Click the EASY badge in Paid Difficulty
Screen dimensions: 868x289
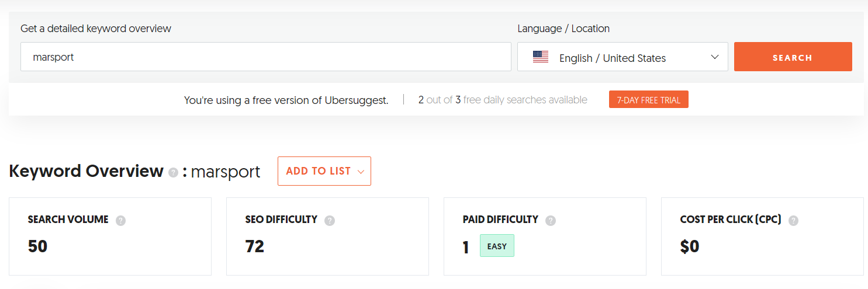pos(497,246)
